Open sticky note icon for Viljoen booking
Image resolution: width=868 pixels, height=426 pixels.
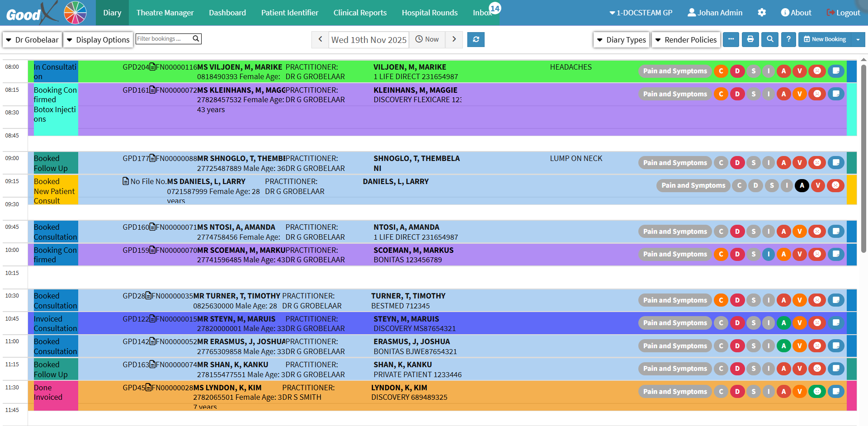(x=836, y=71)
